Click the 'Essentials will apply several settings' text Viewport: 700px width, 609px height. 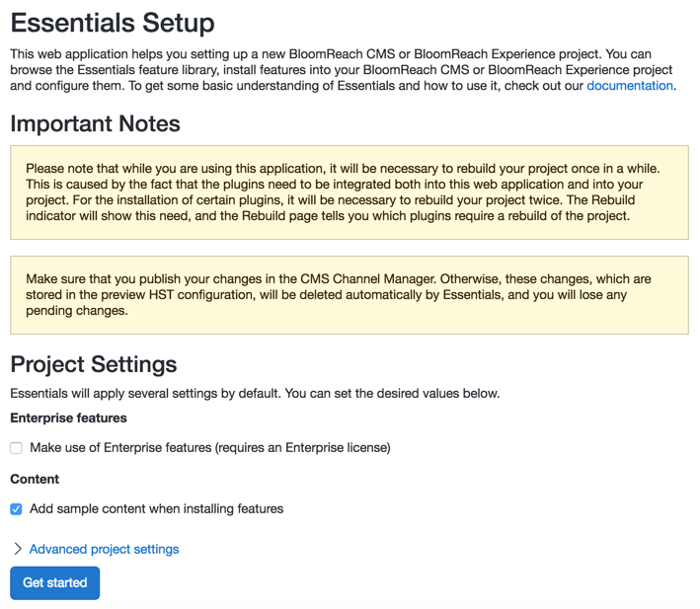point(255,393)
